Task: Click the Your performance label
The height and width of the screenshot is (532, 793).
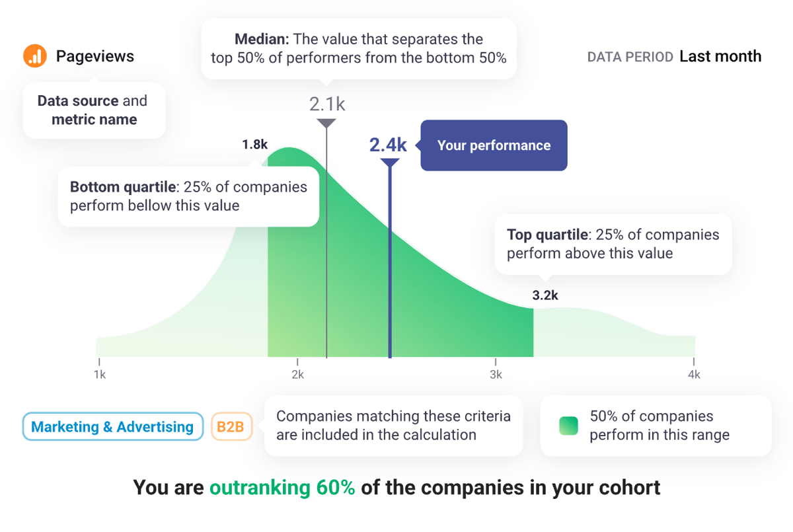Action: (494, 145)
